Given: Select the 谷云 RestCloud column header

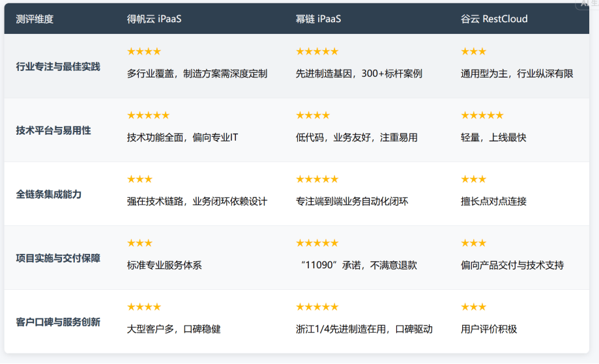Looking at the screenshot, I should pos(494,19).
